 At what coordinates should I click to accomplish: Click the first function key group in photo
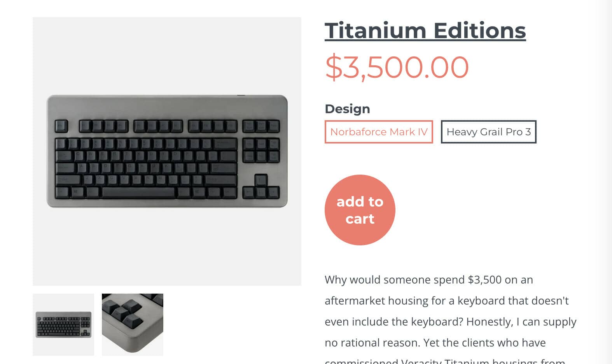[x=103, y=126]
